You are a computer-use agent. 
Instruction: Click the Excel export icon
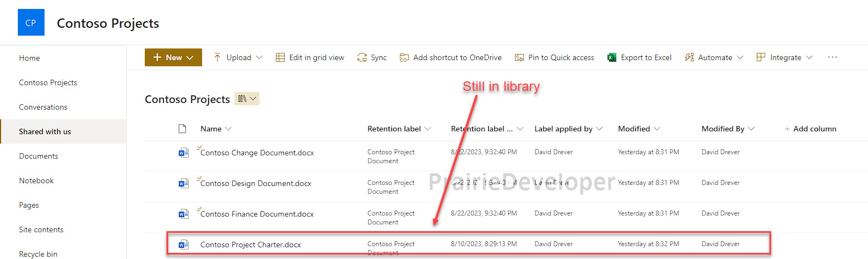[612, 57]
